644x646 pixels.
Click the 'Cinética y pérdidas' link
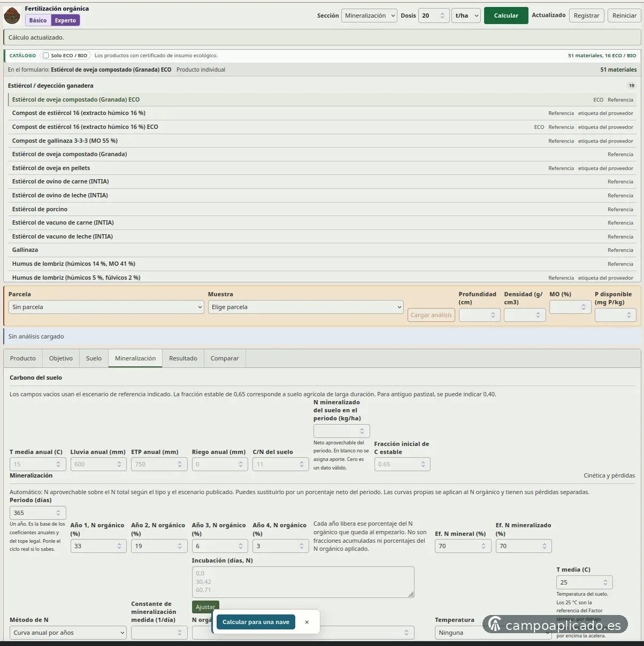609,475
